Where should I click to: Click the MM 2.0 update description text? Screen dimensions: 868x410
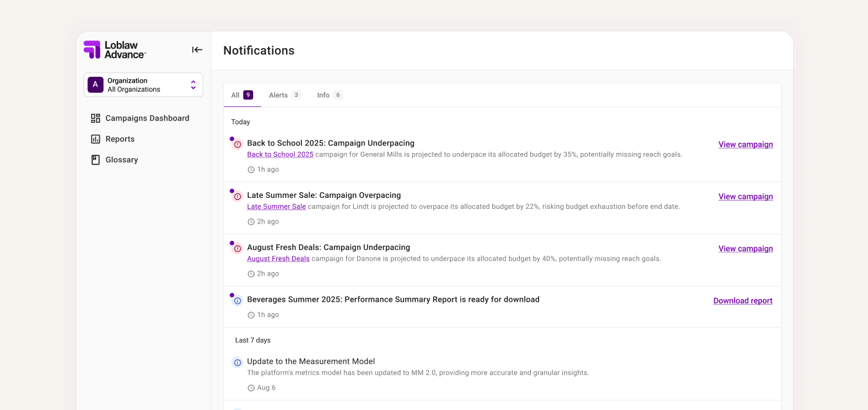point(418,373)
